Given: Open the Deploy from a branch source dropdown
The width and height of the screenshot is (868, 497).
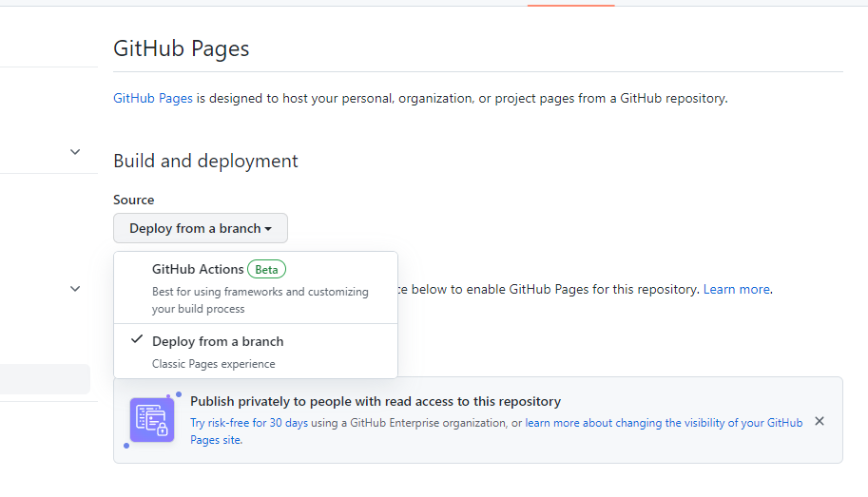Looking at the screenshot, I should [201, 228].
